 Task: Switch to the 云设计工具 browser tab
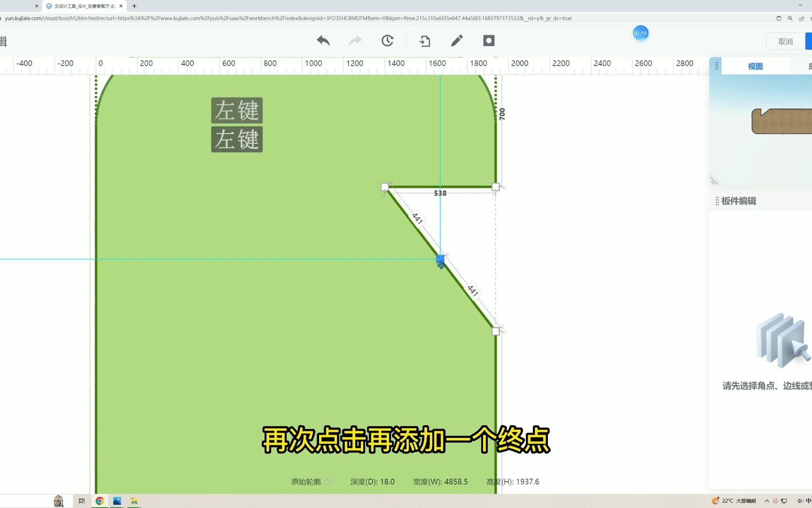pyautogui.click(x=84, y=6)
